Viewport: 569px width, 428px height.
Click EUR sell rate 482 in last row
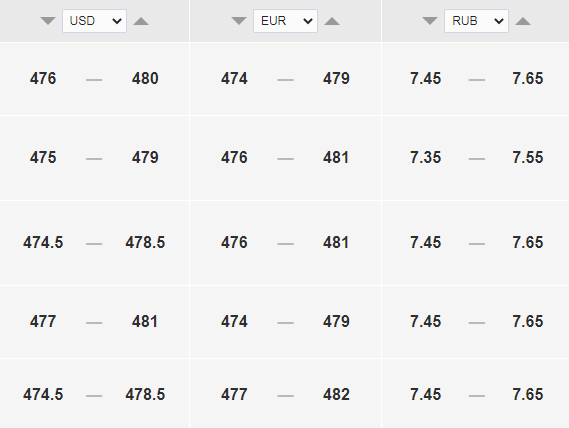pyautogui.click(x=336, y=394)
